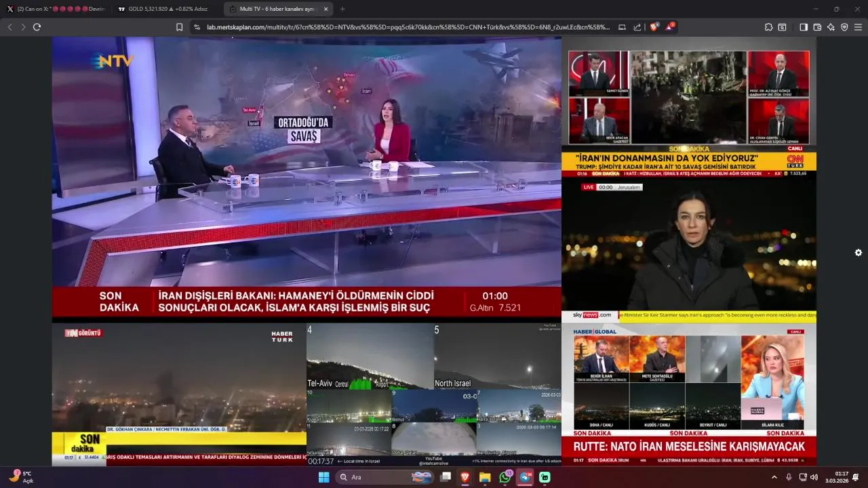Open Brave from the taskbar
This screenshot has height=488, width=868.
tap(465, 477)
